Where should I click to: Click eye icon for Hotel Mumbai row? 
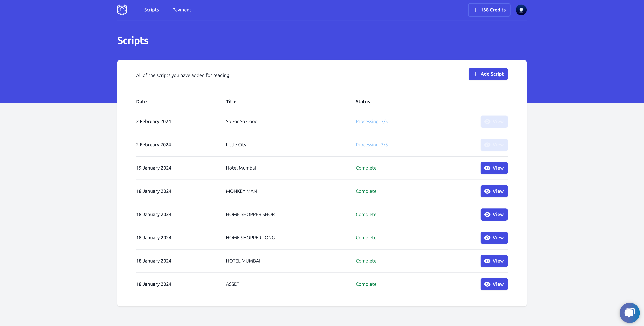point(487,168)
